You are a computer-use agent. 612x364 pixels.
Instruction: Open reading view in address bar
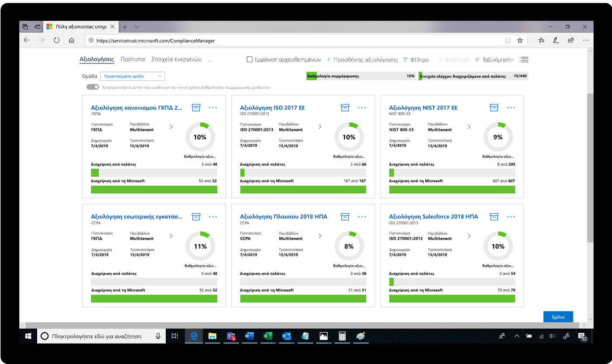tap(508, 40)
